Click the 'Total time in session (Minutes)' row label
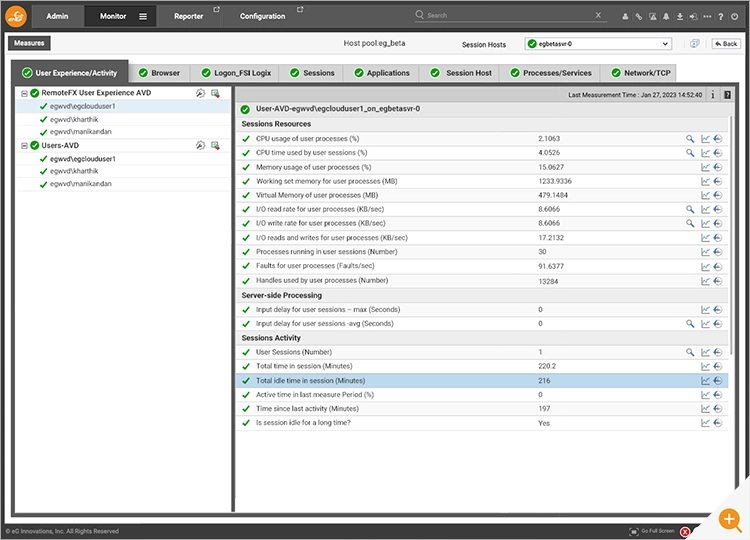 click(x=304, y=366)
